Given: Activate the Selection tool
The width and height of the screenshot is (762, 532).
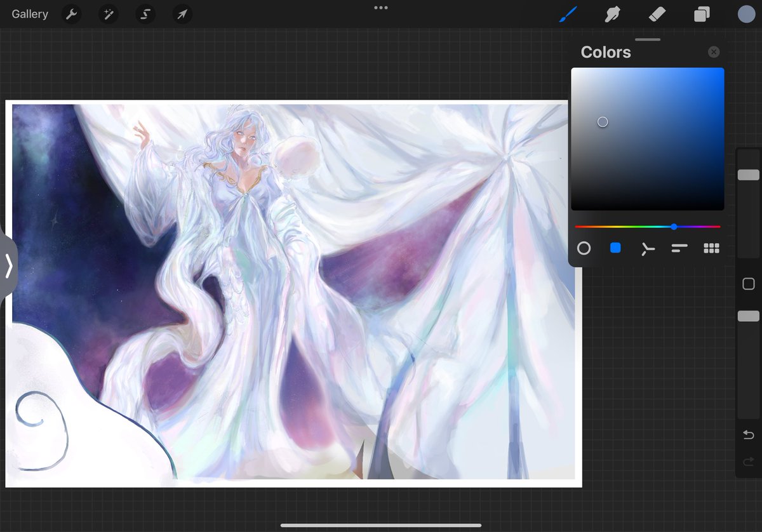Looking at the screenshot, I should point(145,14).
